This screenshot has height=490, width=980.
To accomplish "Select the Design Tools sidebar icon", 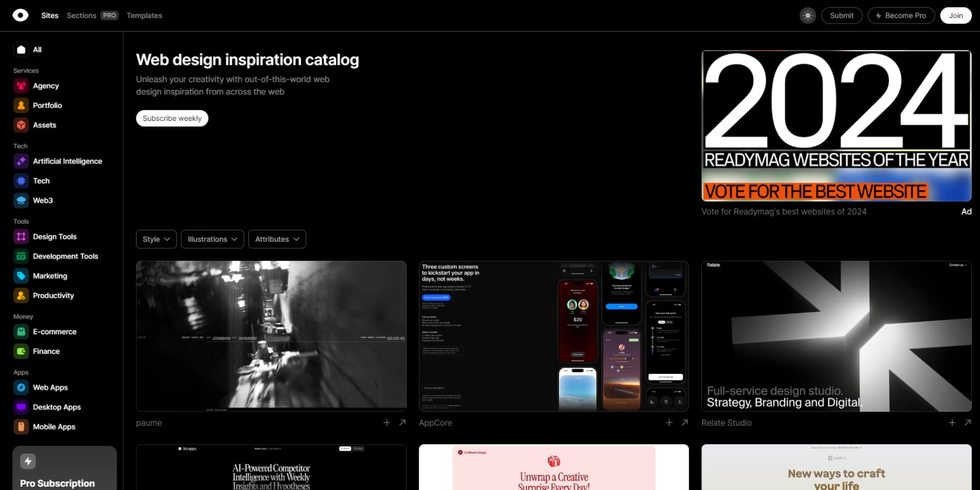I will click(x=21, y=236).
